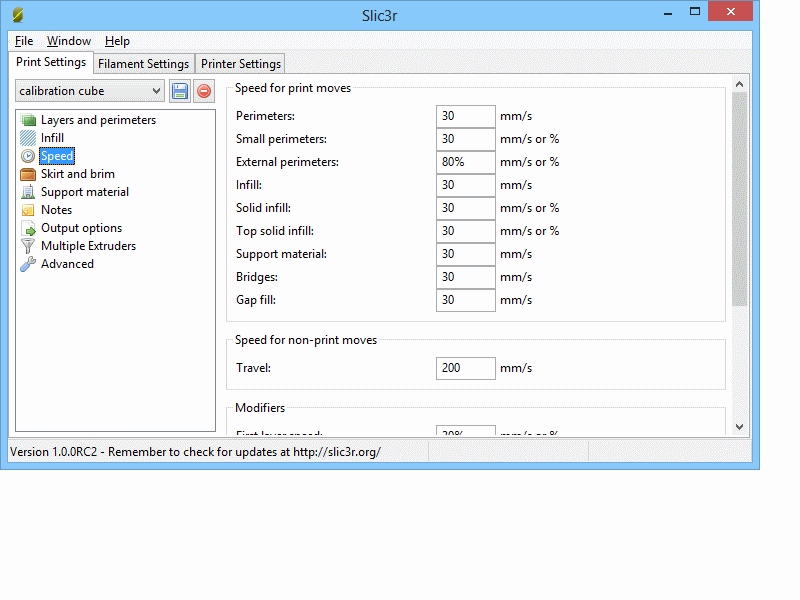This screenshot has width=800, height=600.
Task: Switch to the Filament Settings tab
Action: [x=143, y=64]
